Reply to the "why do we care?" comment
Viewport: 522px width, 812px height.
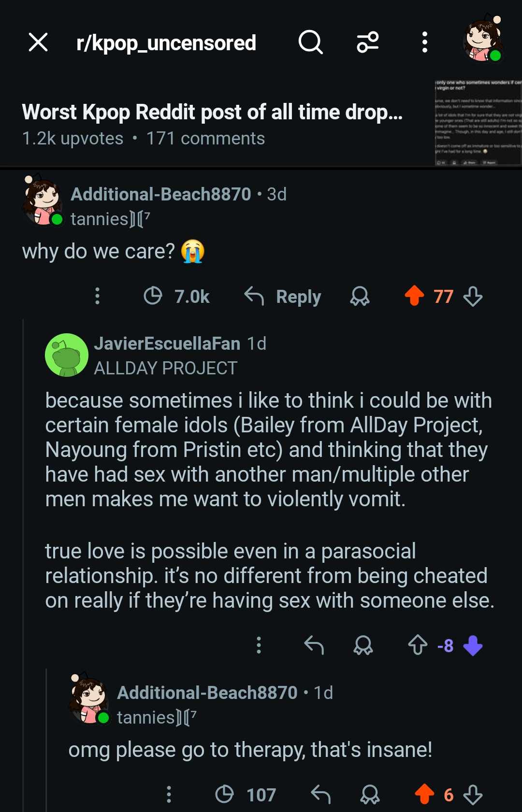pyautogui.click(x=283, y=296)
